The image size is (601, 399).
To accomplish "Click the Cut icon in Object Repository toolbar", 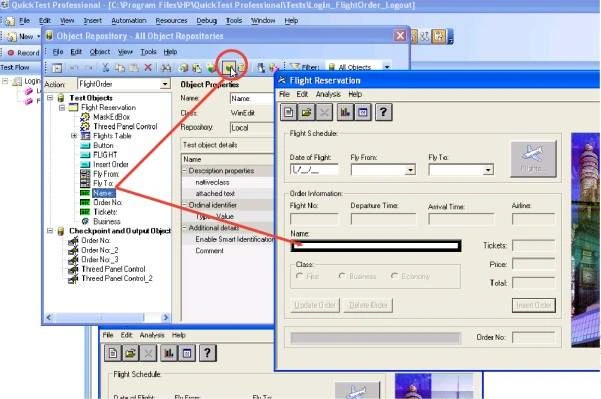I will pos(106,68).
